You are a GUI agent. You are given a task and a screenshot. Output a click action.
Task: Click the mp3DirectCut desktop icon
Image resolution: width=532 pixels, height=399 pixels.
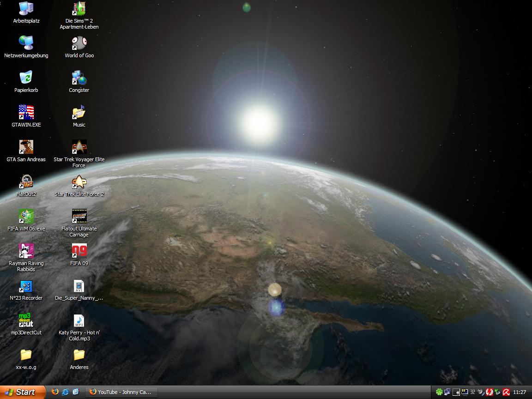pyautogui.click(x=26, y=320)
